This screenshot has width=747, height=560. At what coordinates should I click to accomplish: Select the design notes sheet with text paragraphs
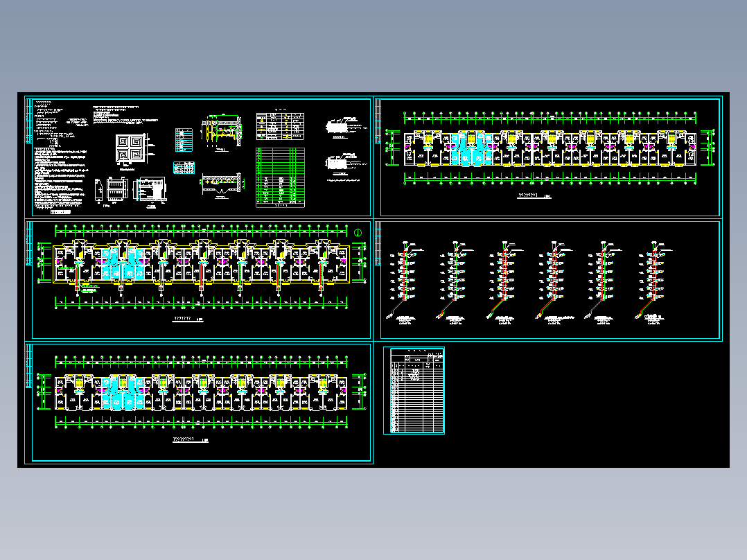[x=198, y=157]
